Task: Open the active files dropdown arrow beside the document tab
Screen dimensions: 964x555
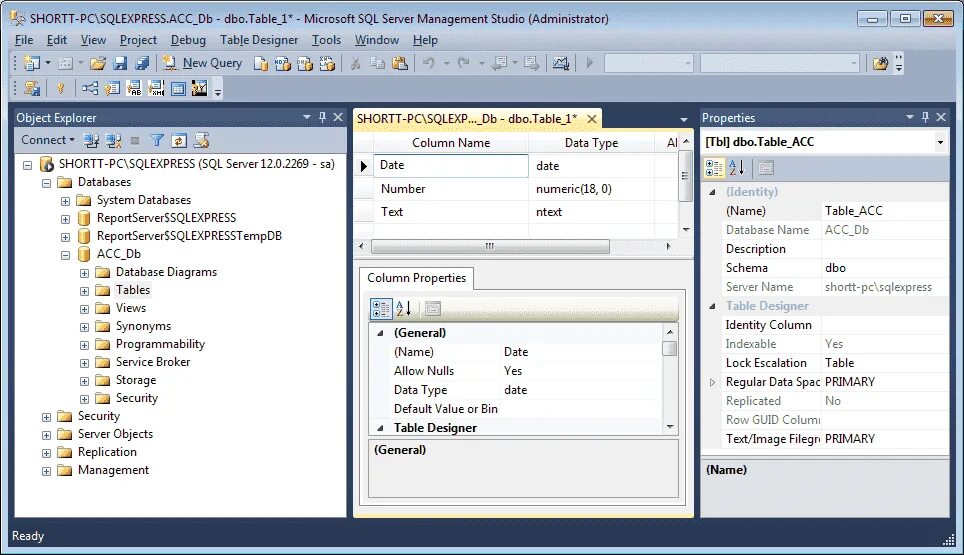Action: [x=684, y=119]
